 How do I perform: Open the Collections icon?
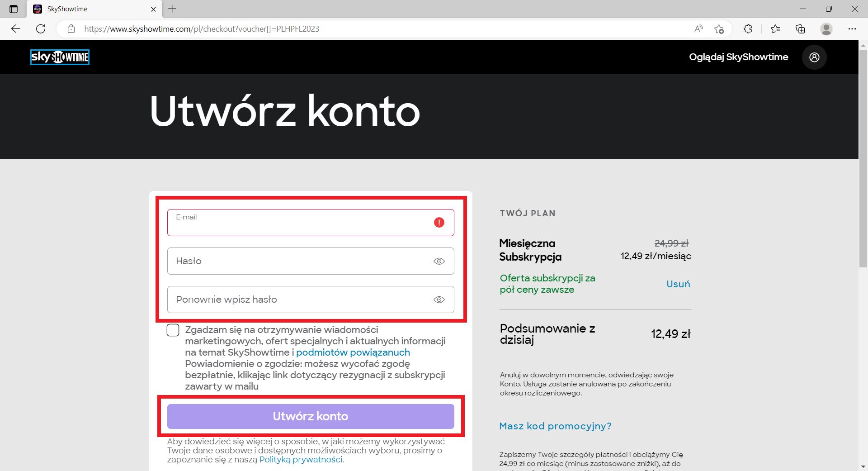800,29
